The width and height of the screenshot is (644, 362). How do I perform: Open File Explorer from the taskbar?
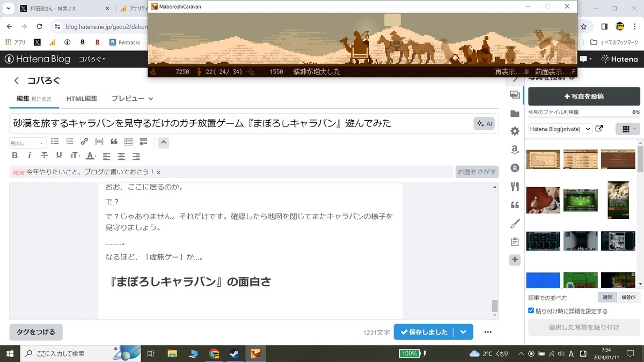click(x=172, y=353)
